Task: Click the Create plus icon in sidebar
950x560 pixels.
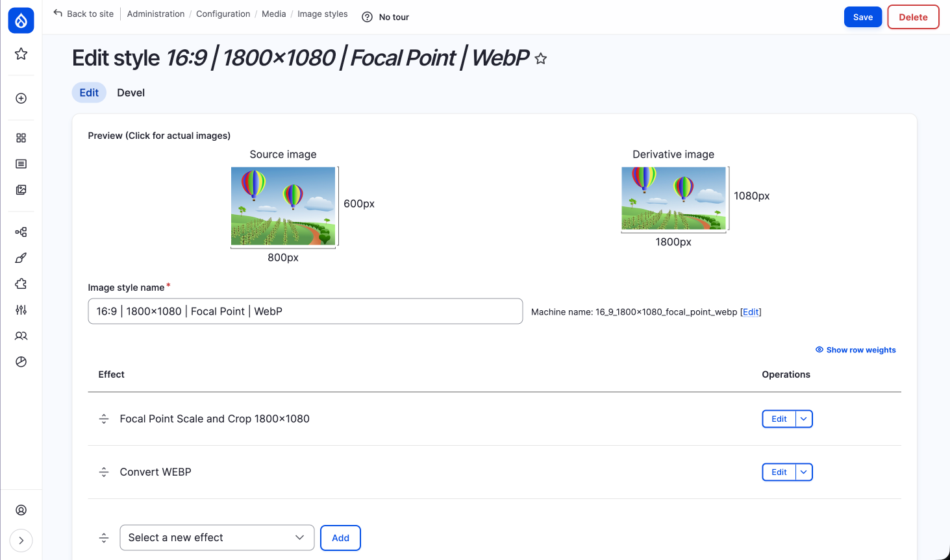Action: (x=21, y=99)
